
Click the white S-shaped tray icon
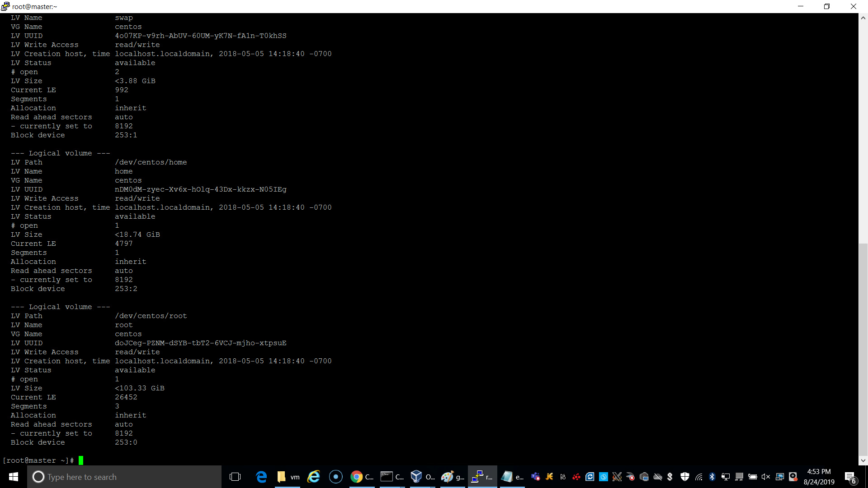tap(670, 477)
